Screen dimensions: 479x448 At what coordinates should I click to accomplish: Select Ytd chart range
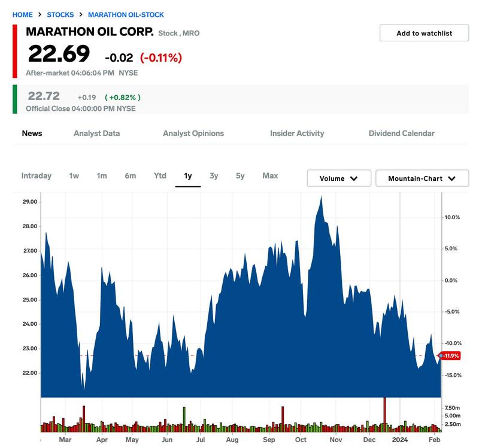coord(160,175)
